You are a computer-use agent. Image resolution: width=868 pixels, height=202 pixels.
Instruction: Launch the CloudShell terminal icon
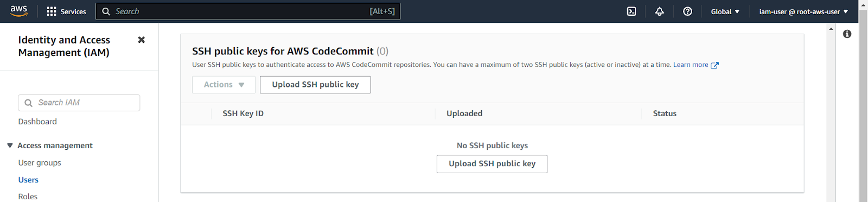[631, 11]
